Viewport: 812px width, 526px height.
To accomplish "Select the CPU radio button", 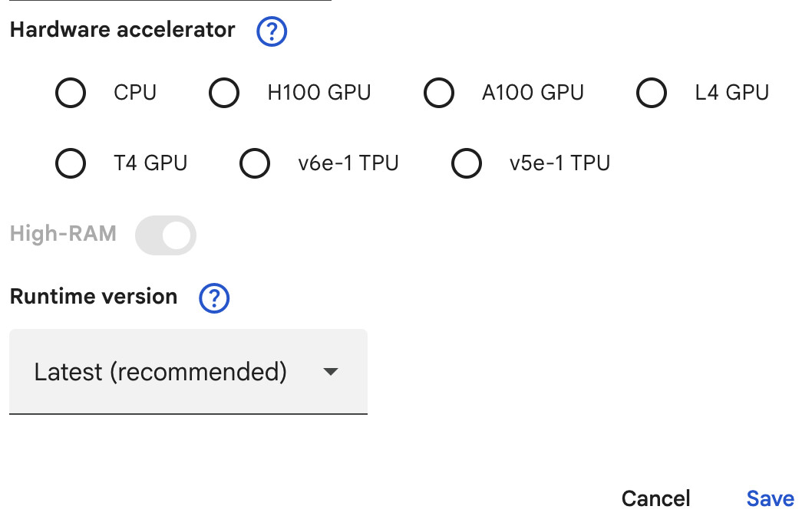I will point(71,94).
